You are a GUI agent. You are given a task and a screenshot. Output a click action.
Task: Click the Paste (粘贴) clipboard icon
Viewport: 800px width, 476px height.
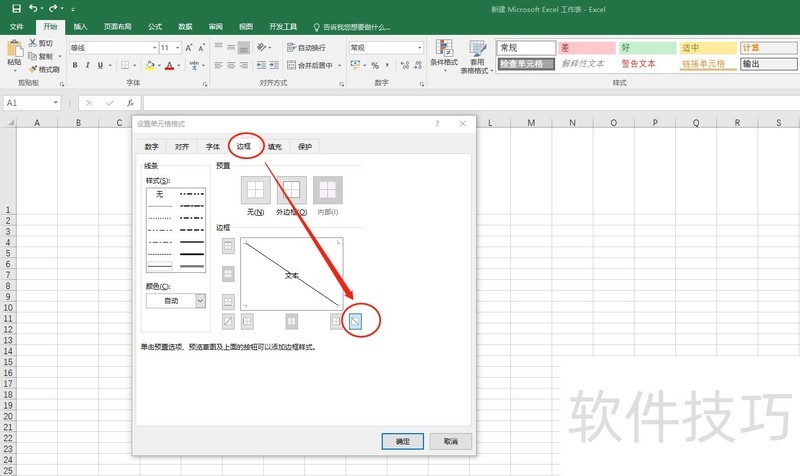14,50
